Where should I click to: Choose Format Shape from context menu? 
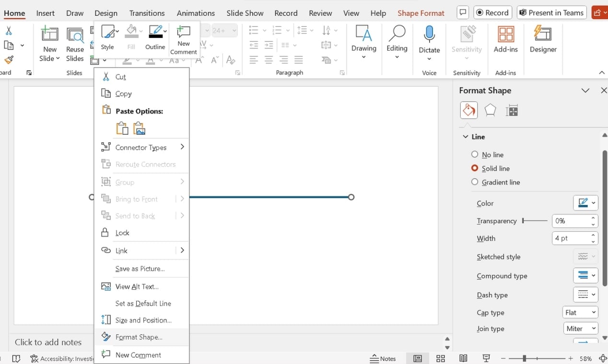point(142,337)
